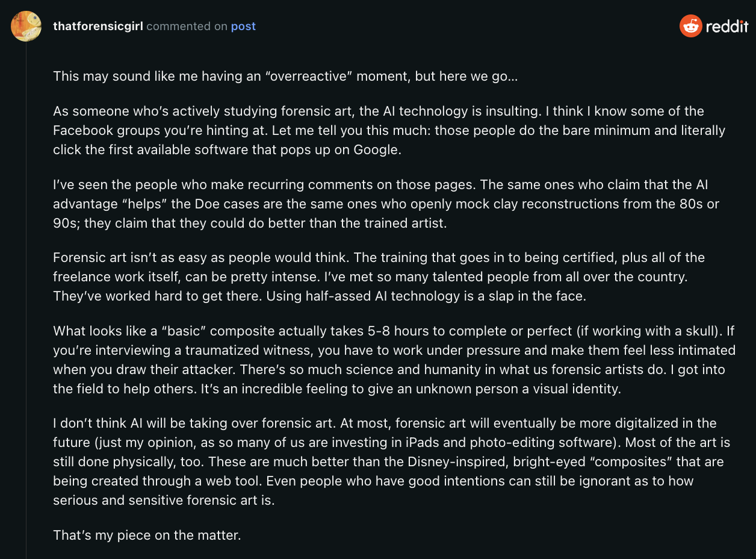Click the "commented on" text
Viewport: 756px width, 559px height.
click(x=187, y=27)
